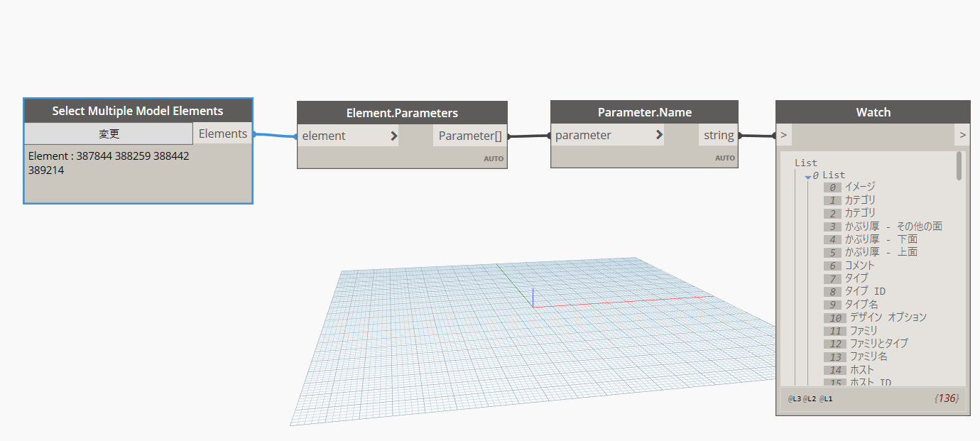Image resolution: width=980 pixels, height=441 pixels.
Task: Click the parameter input chevron on Parameter.Name
Action: (x=658, y=135)
